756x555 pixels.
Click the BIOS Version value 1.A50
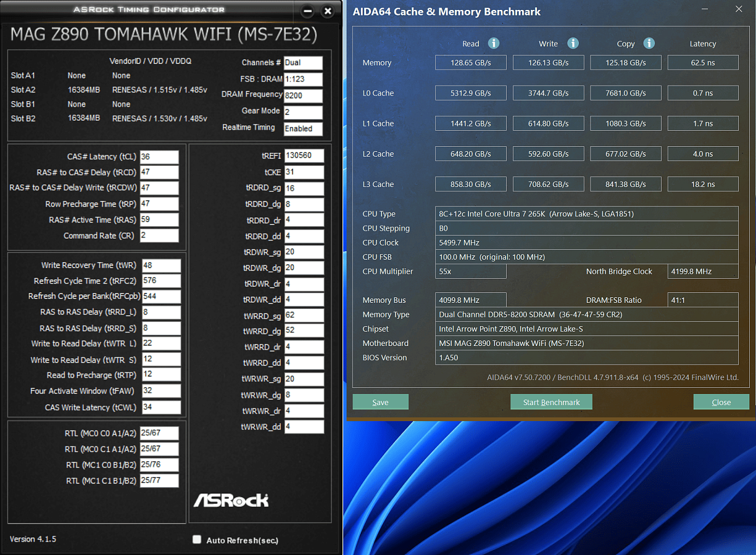tap(587, 358)
